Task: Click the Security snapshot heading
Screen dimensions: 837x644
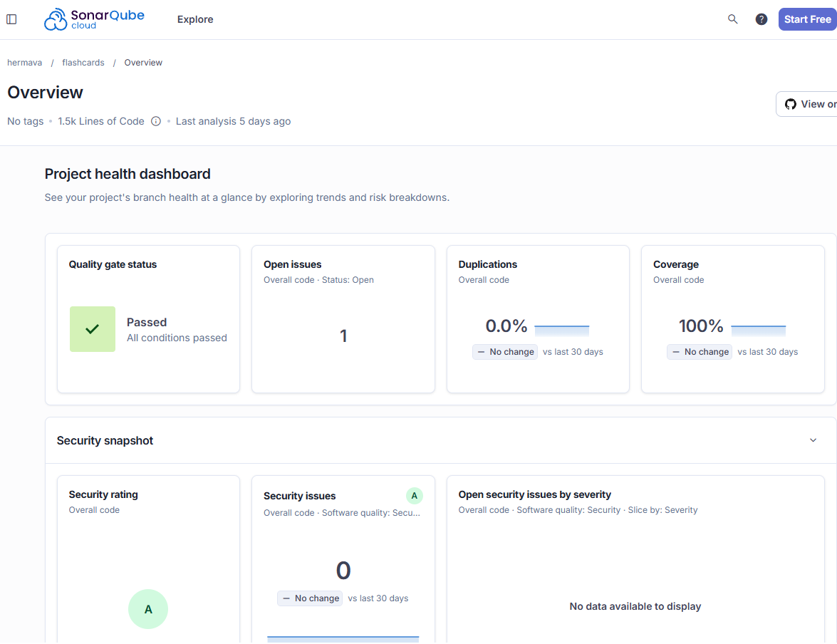Action: pyautogui.click(x=105, y=440)
